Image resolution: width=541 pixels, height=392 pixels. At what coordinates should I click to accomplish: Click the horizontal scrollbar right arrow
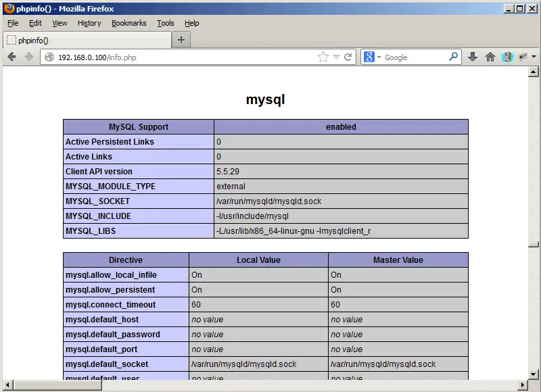pyautogui.click(x=523, y=385)
